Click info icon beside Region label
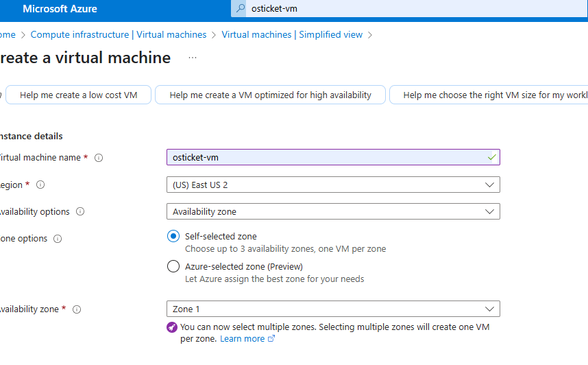The width and height of the screenshot is (588, 365). point(40,185)
